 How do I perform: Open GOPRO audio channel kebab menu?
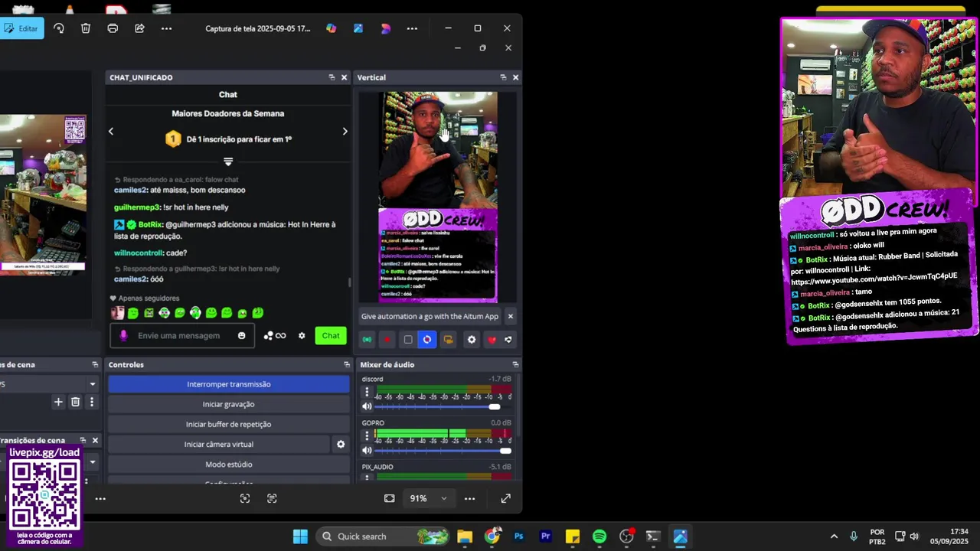pyautogui.click(x=367, y=435)
